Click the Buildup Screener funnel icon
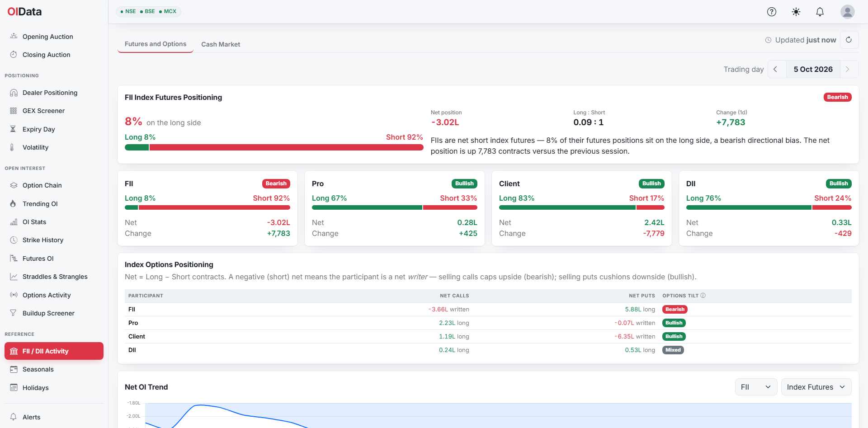The image size is (868, 428). click(x=14, y=313)
